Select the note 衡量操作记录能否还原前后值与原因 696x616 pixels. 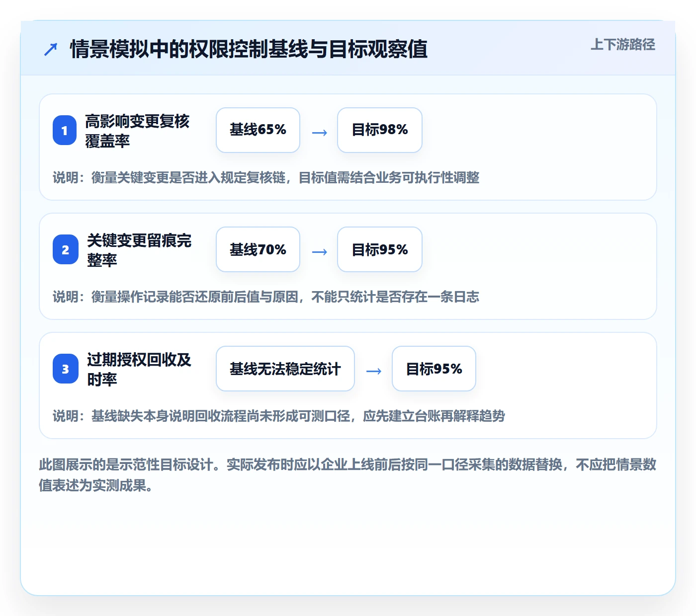point(266,297)
